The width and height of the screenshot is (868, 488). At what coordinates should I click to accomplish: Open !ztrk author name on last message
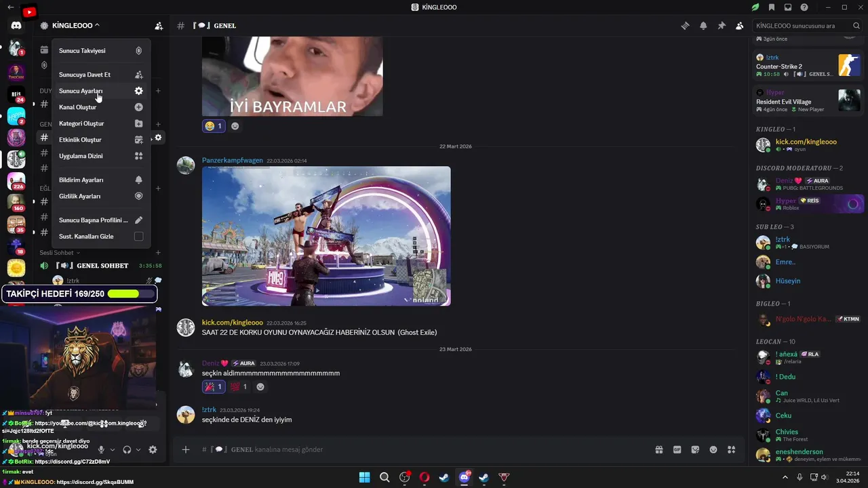click(209, 409)
